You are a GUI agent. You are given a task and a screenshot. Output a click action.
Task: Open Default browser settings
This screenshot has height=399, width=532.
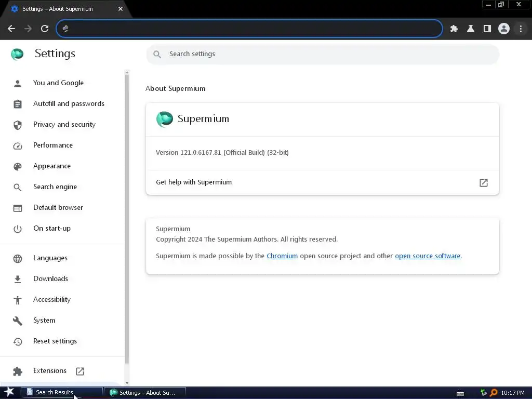coord(58,207)
